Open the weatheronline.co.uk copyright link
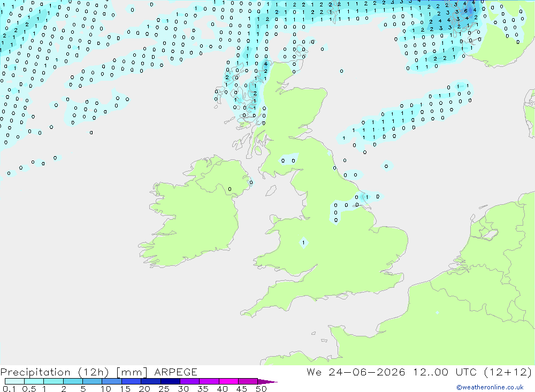Image resolution: width=535 pixels, height=392 pixels. click(x=490, y=387)
